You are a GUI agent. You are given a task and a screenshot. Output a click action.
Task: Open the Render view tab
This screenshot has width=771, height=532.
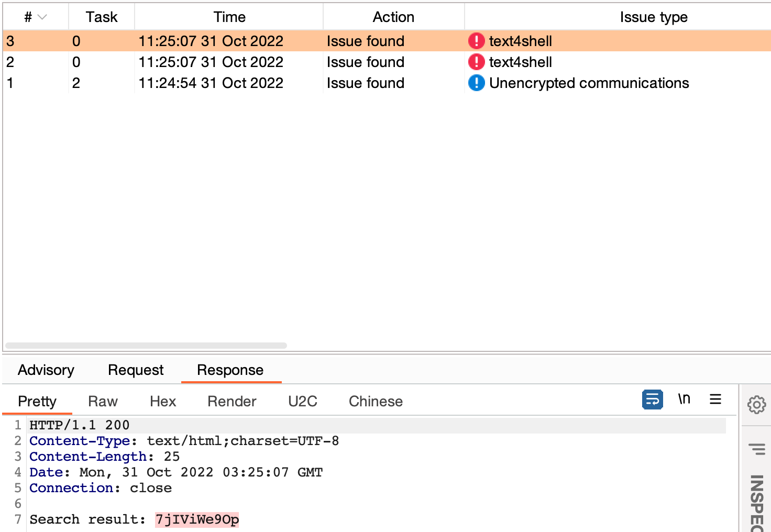point(232,402)
